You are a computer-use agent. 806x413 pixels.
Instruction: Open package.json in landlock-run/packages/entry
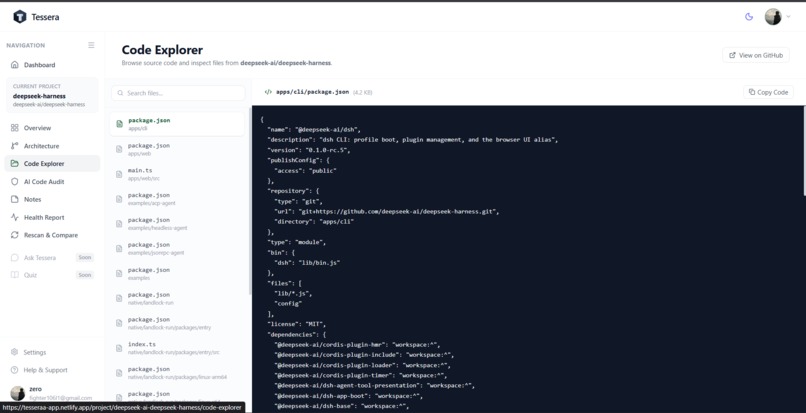point(177,323)
